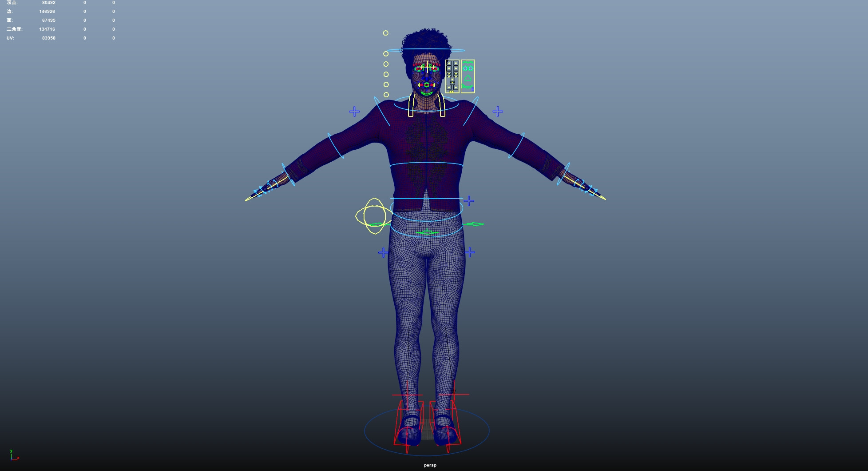Select the blue upper-arm ring on the screen-left arm
Viewport: 868px width, 471px height.
[336, 145]
